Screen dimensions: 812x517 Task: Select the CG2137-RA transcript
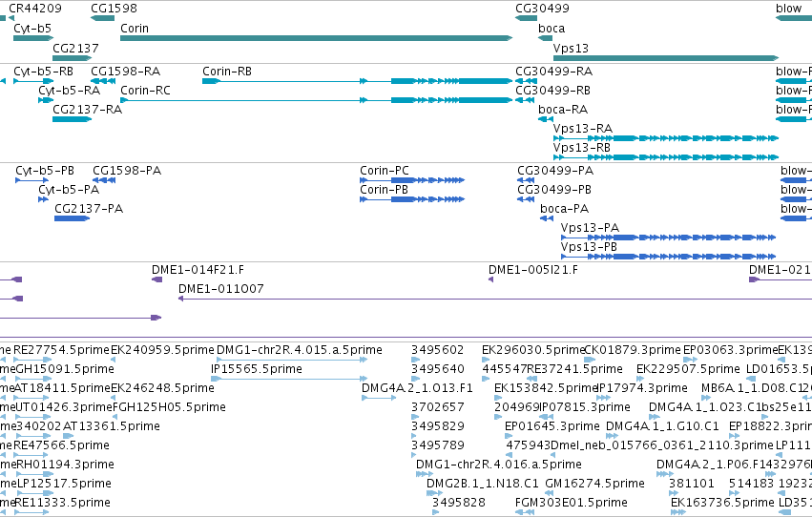click(72, 119)
